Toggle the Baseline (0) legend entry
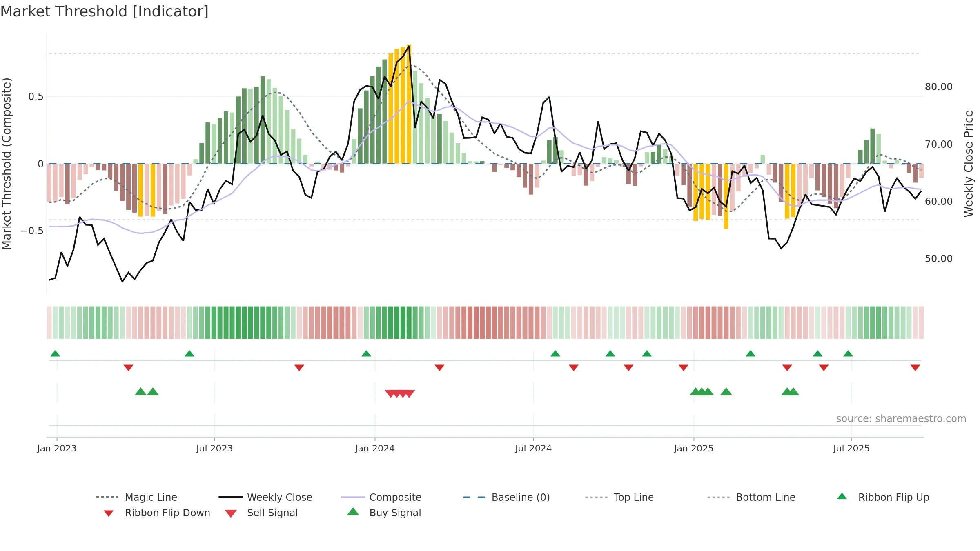Viewport: 980px width, 551px height. click(x=506, y=497)
